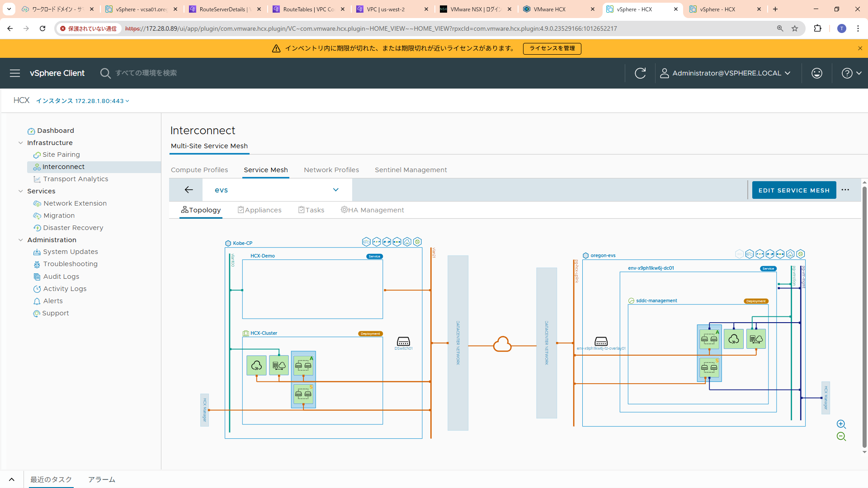Open the vSphere hamburger menu
This screenshot has height=488, width=868.
pos(15,73)
